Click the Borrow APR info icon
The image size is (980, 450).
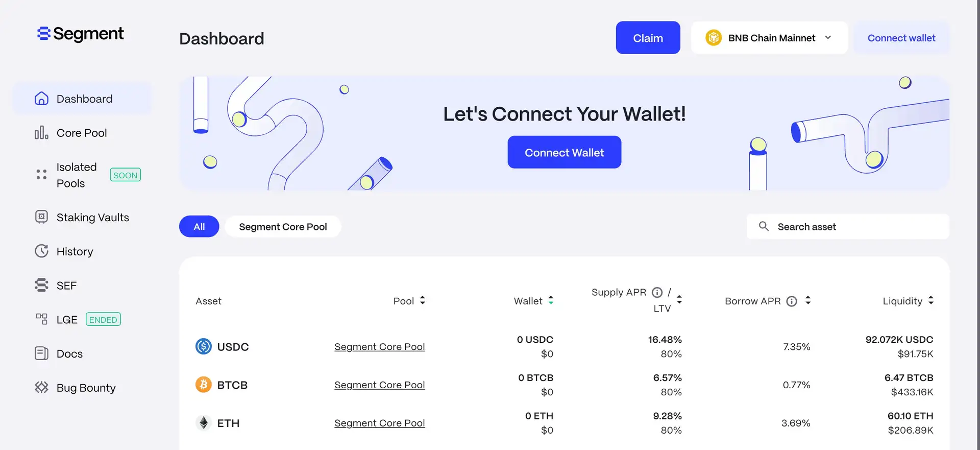[792, 301]
